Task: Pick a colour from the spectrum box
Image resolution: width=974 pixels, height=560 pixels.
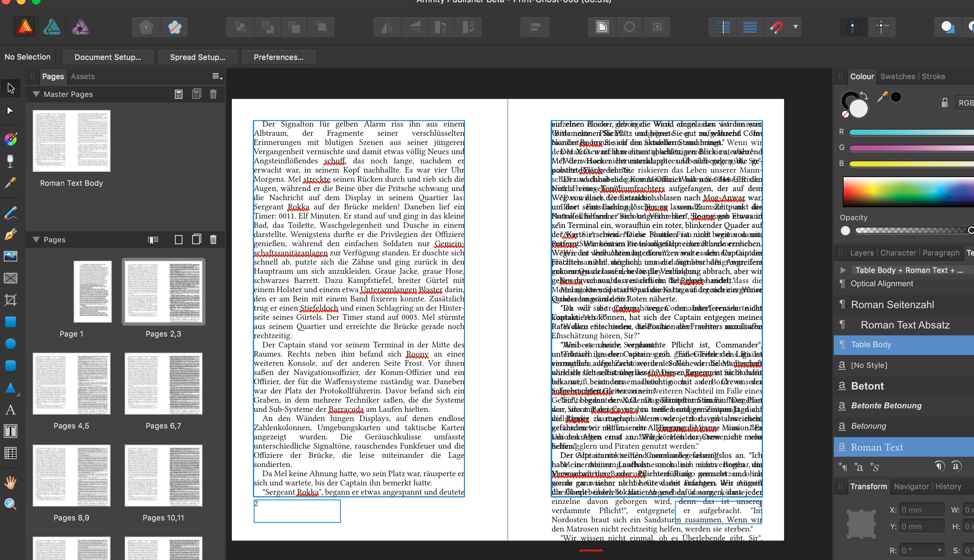Action: pyautogui.click(x=908, y=192)
